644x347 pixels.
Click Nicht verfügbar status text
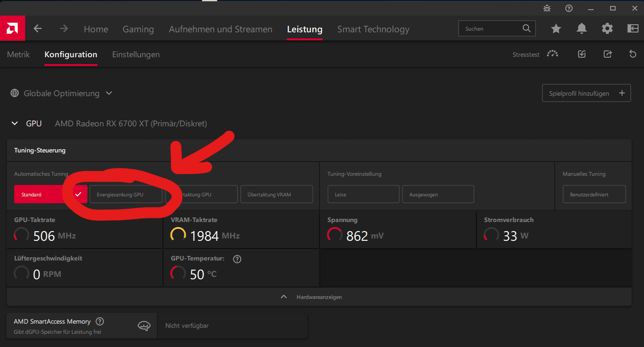pos(187,325)
